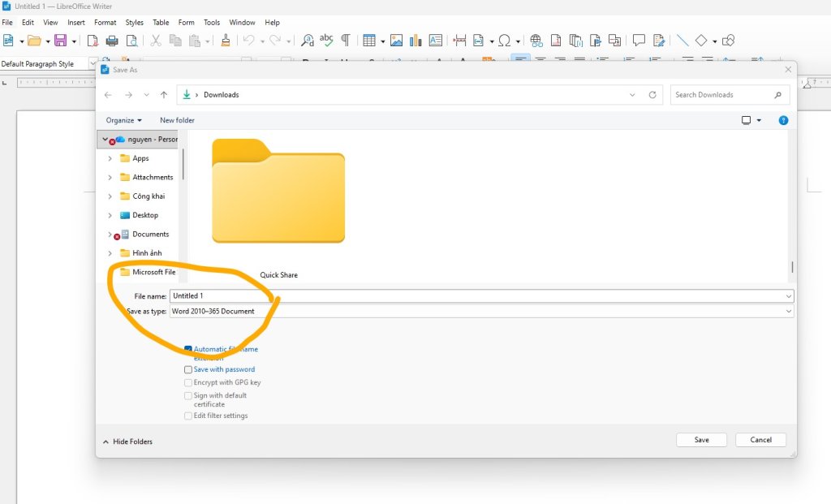Click the Insert Text Box icon
The image size is (831, 504).
pos(436,41)
